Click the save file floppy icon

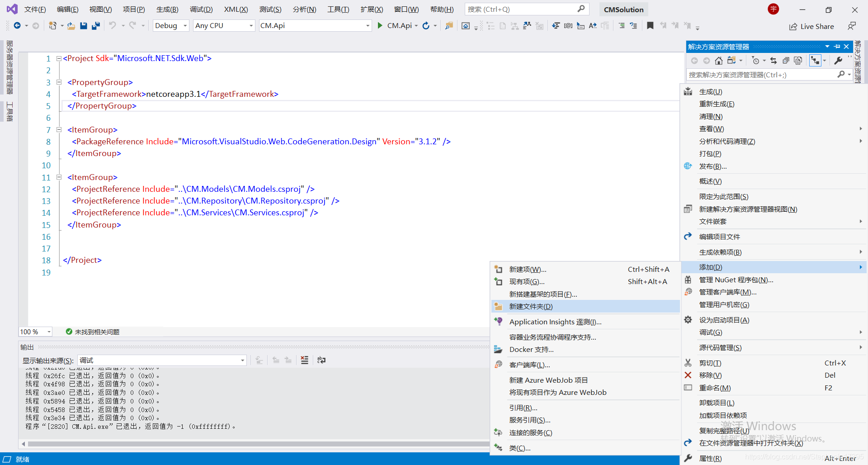(x=83, y=26)
